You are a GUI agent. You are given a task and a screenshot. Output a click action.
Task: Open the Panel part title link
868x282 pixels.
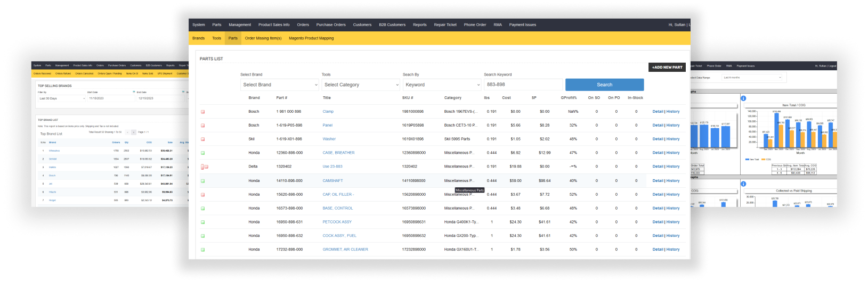pos(328,126)
